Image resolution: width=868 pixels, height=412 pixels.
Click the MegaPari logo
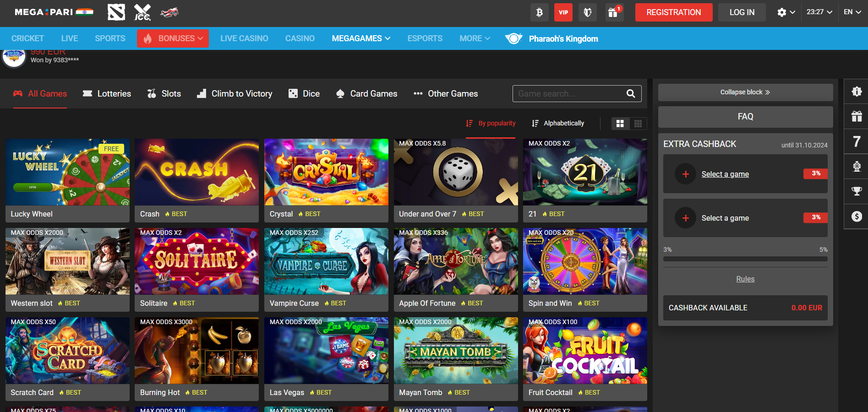pyautogui.click(x=54, y=12)
